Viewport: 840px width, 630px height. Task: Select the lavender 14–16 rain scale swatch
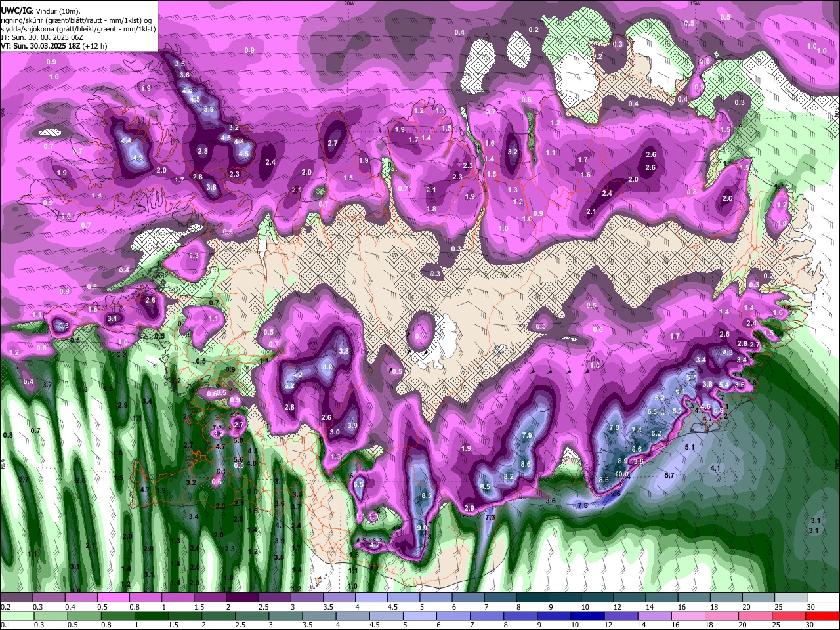point(656,616)
